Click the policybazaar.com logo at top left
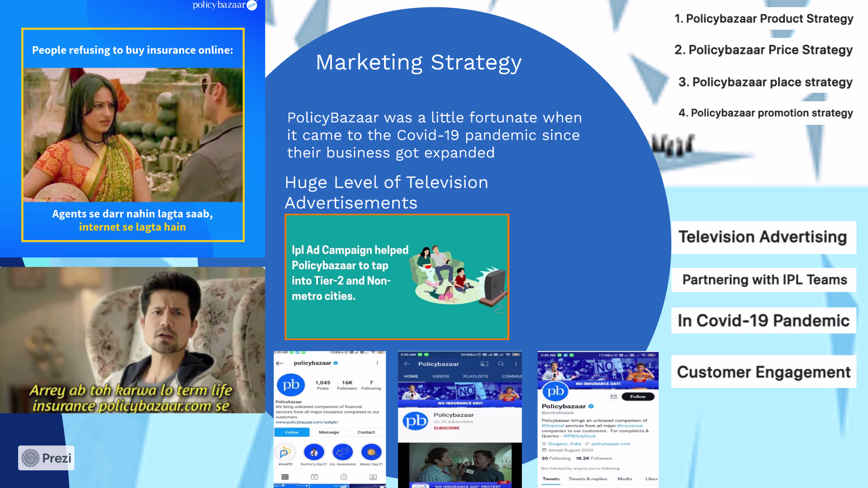The image size is (868, 488). [225, 5]
